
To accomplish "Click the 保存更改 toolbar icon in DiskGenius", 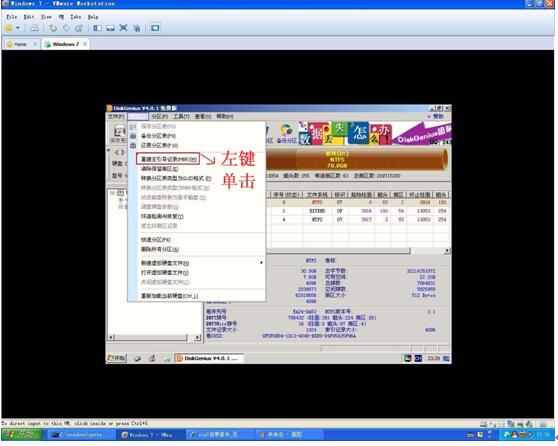I will point(119,134).
